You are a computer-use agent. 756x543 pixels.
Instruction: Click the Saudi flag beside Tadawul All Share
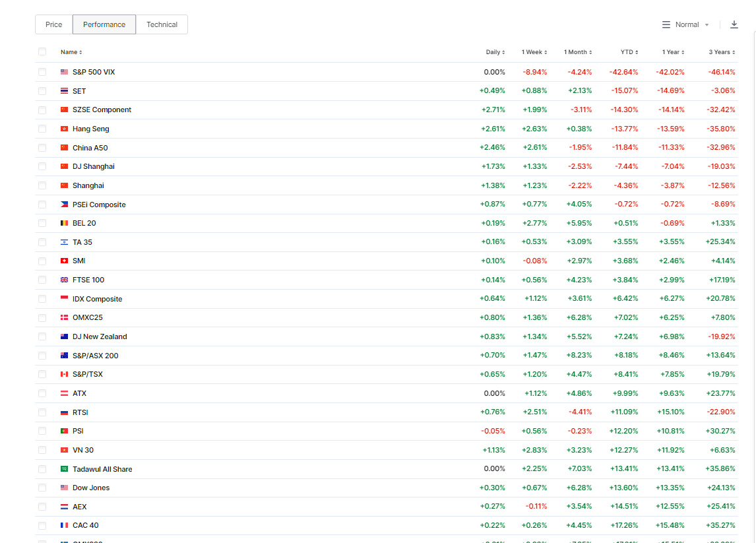64,468
